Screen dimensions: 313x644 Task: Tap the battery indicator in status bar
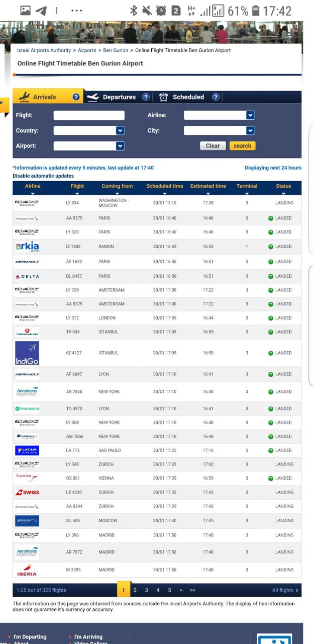point(256,11)
